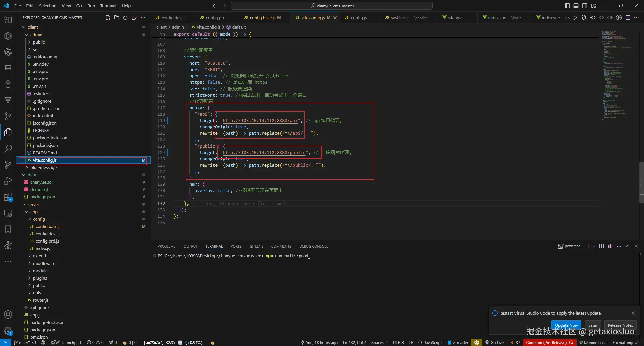Split the editor to the right

(x=628, y=18)
